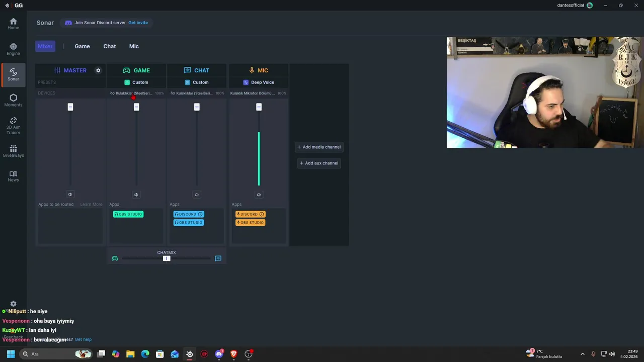The height and width of the screenshot is (362, 644).
Task: Open settings gear at sidebar bottom
Action: click(13, 304)
